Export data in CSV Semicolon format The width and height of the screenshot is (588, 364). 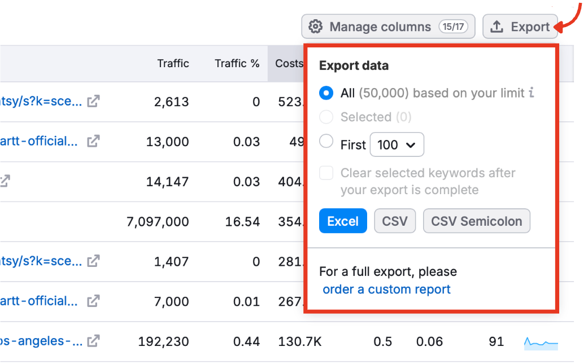[x=476, y=221]
